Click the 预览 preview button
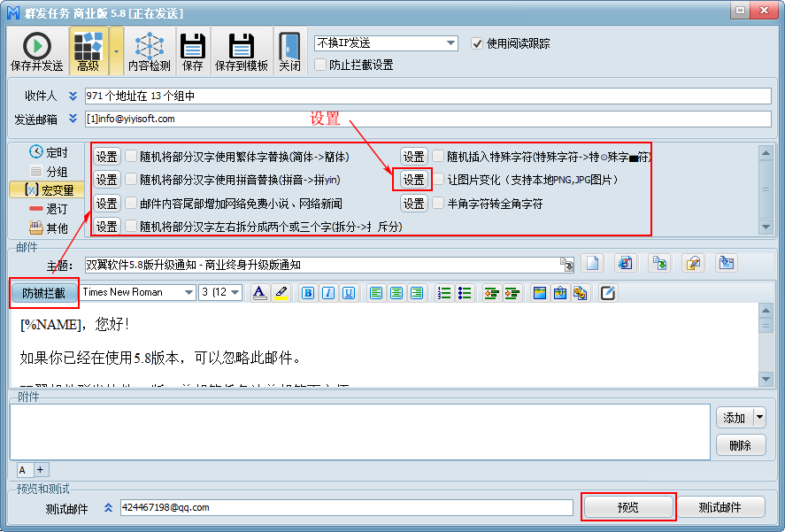 pos(627,507)
